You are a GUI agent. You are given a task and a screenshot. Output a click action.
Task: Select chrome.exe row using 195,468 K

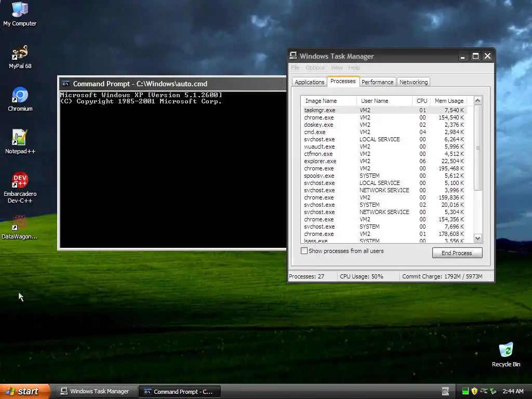384,169
